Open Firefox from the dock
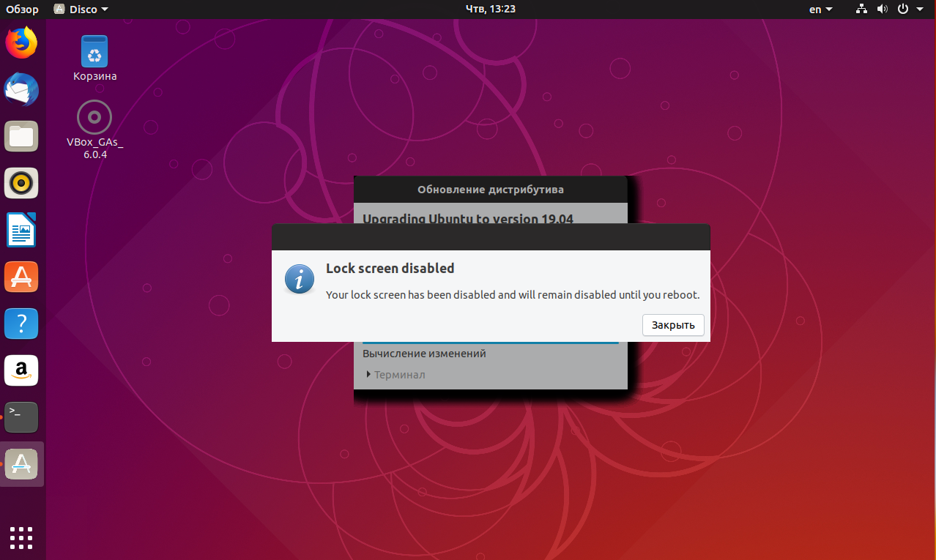 point(21,43)
